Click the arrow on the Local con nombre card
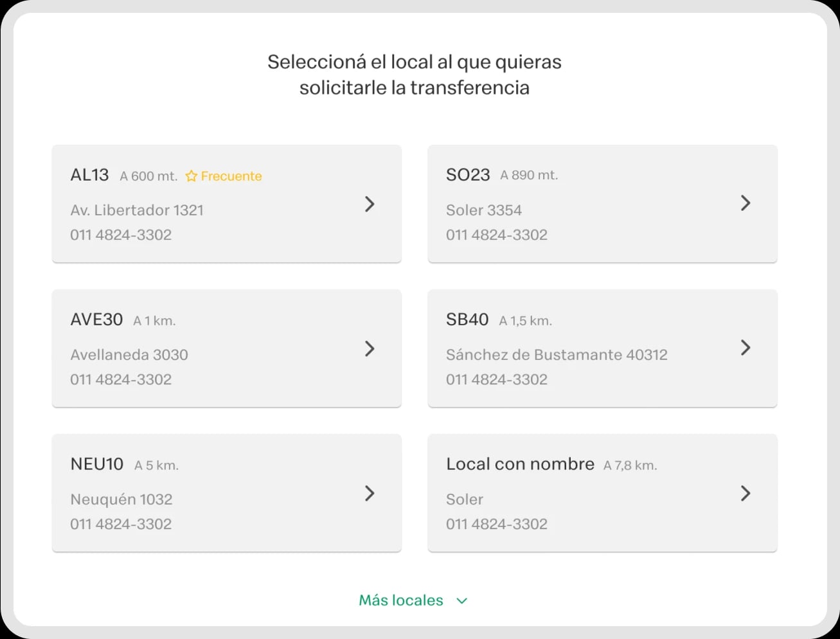Screen dimensions: 840x639 coord(746,494)
